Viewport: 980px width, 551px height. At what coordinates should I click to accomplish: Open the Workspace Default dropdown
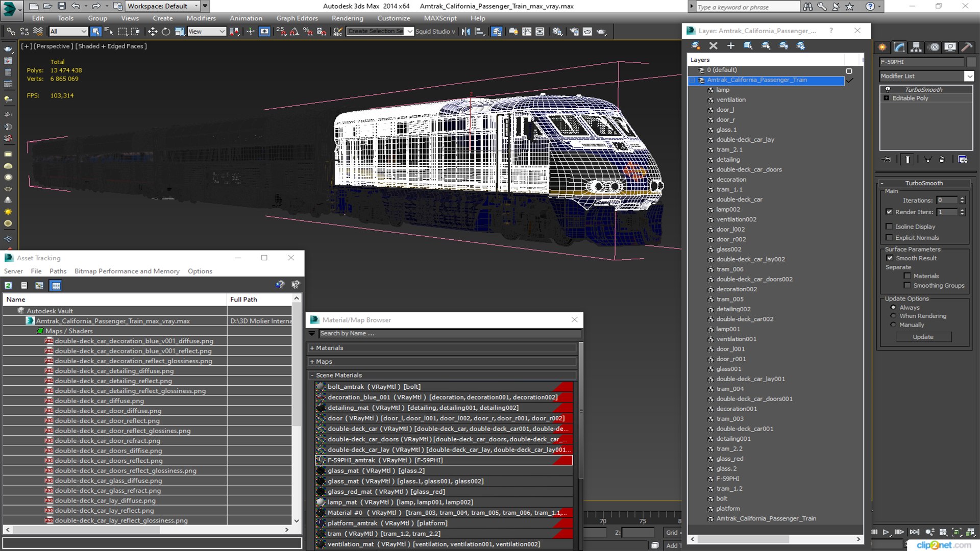coord(162,6)
